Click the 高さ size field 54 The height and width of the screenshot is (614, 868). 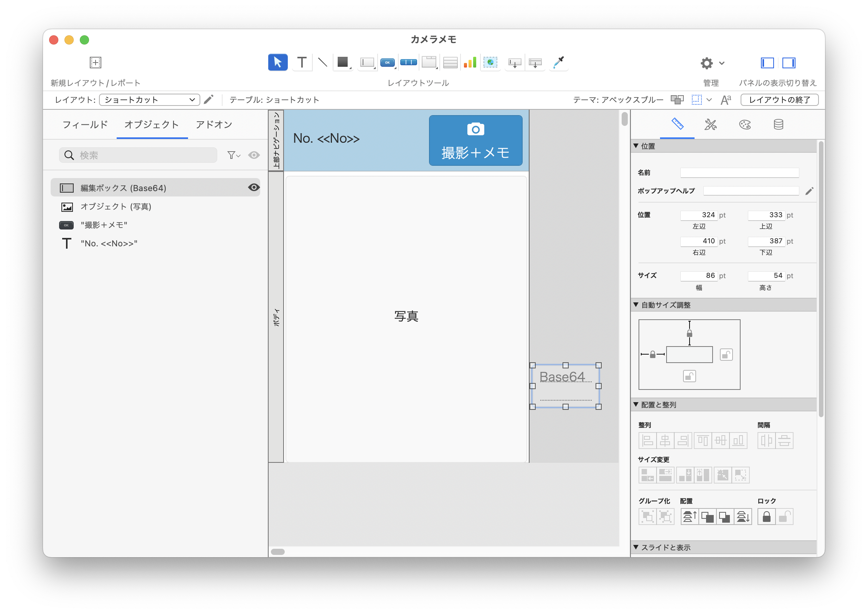click(766, 276)
